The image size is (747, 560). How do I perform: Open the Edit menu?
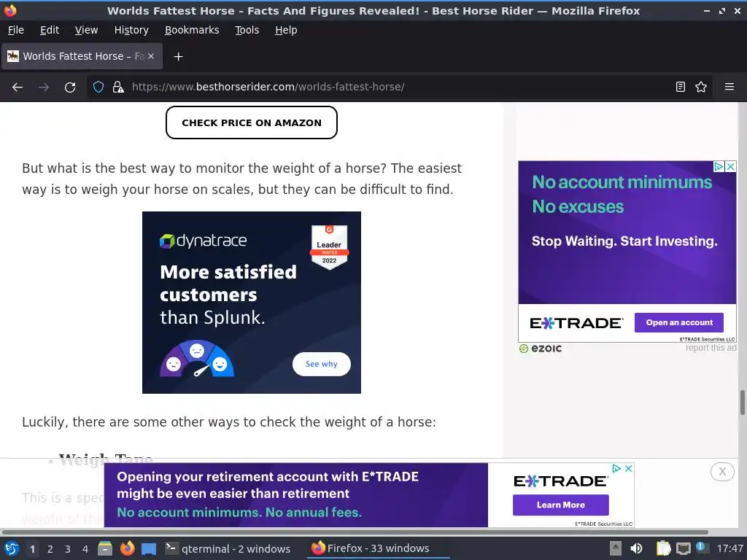(x=50, y=30)
